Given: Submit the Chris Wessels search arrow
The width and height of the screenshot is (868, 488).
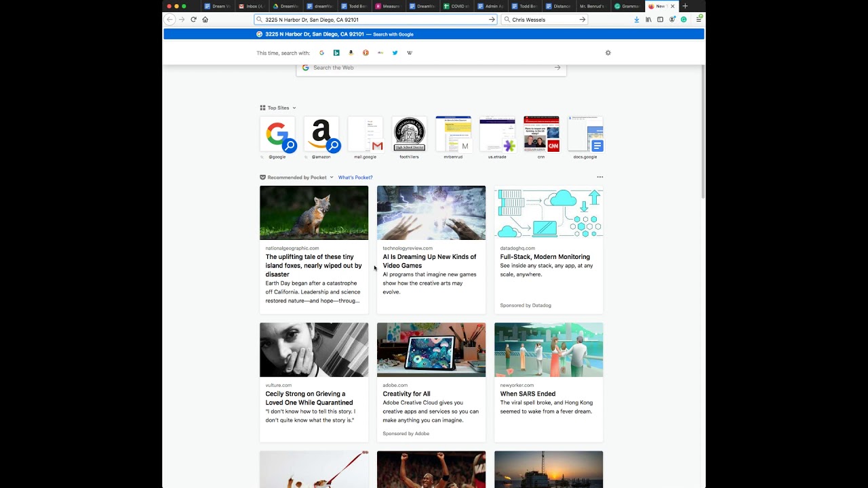Looking at the screenshot, I should tap(582, 20).
